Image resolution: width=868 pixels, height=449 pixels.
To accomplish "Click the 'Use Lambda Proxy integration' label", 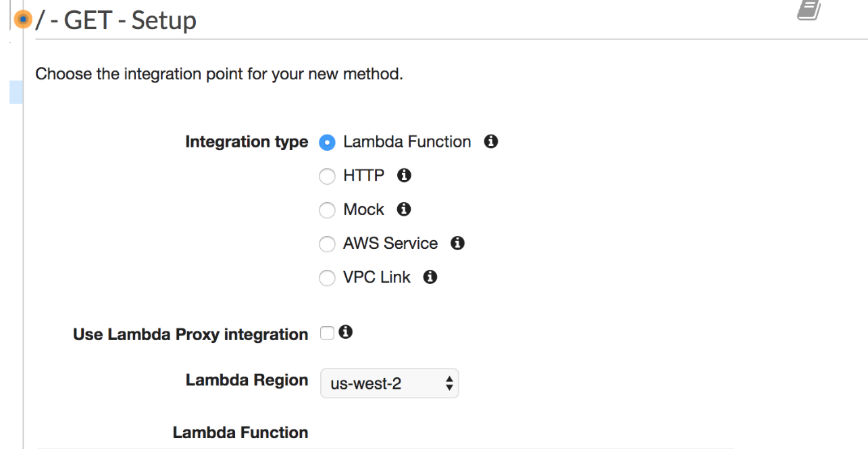I will [x=190, y=335].
